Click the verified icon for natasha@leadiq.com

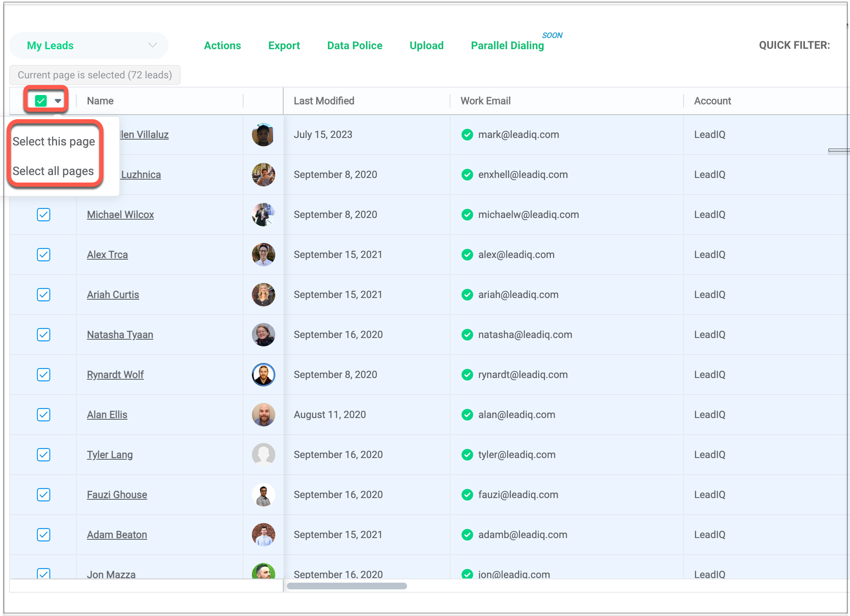coord(467,335)
